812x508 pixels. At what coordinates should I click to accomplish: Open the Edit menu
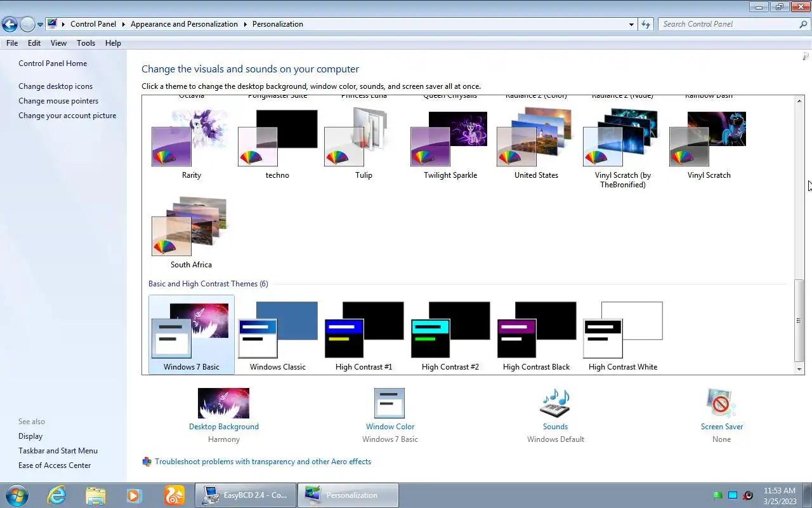point(34,43)
